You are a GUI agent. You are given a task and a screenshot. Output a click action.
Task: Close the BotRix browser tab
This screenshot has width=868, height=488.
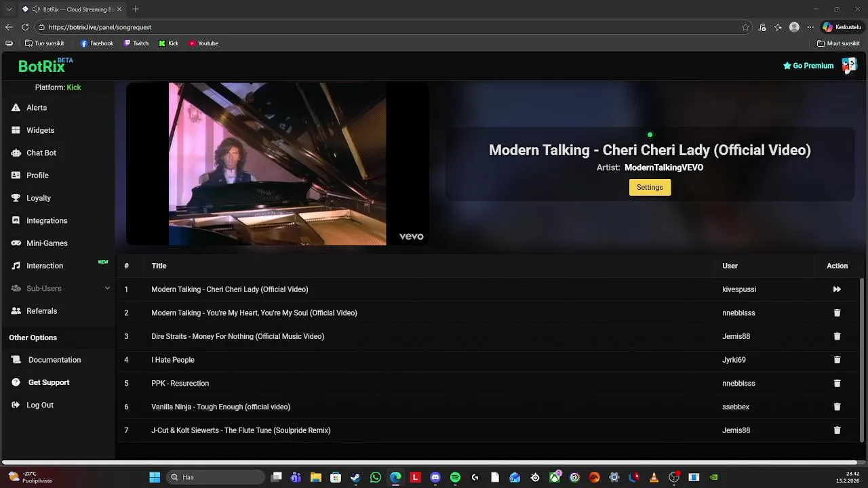[119, 9]
